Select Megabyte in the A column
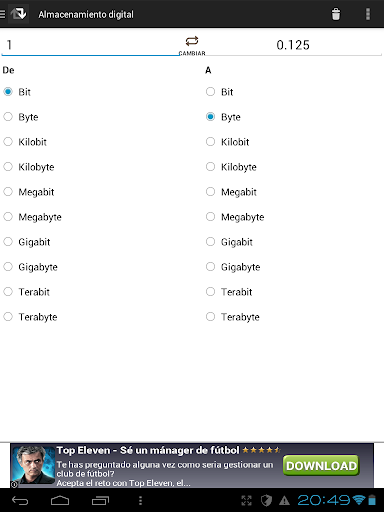The width and height of the screenshot is (384, 512). pos(235,217)
